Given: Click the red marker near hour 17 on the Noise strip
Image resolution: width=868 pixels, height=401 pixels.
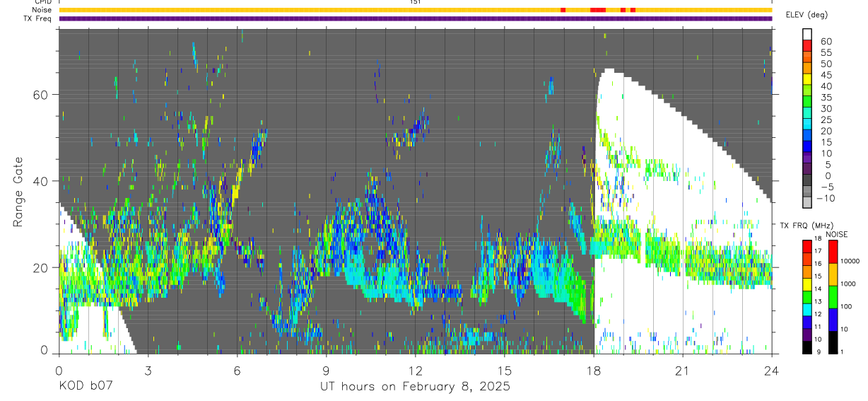Looking at the screenshot, I should point(563,10).
